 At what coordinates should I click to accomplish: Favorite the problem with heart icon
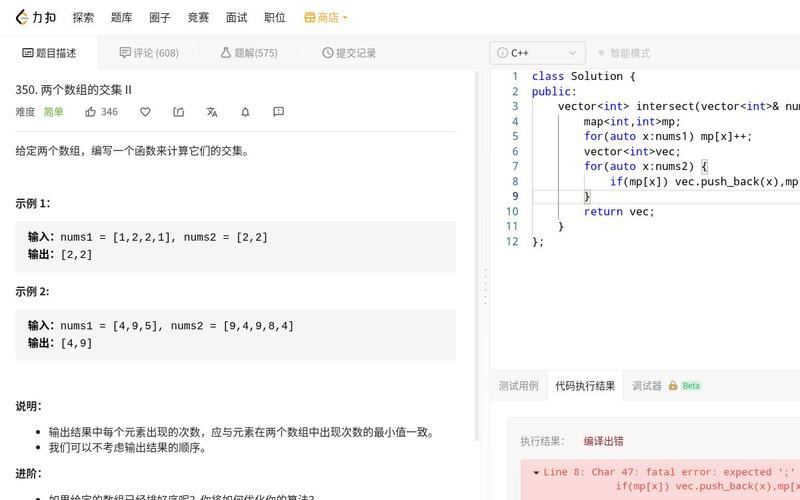[145, 112]
